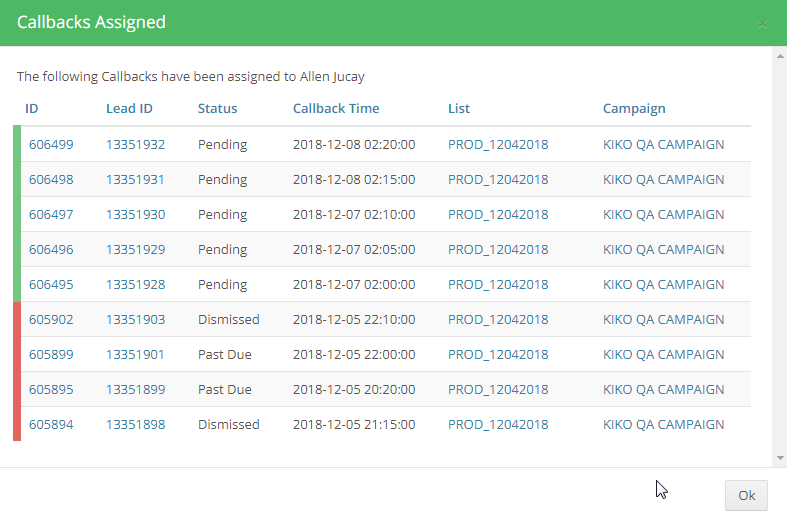
Task: Open lead ID 13351929
Action: pos(136,249)
